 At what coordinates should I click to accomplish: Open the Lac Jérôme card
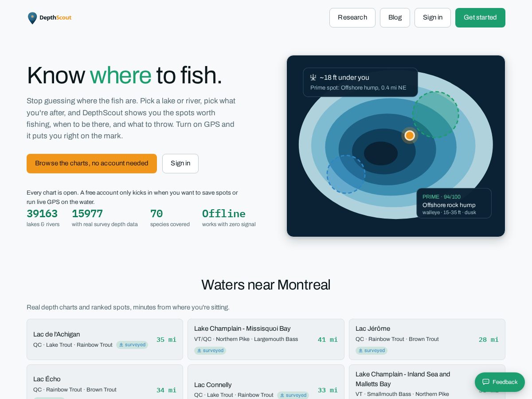tap(427, 340)
